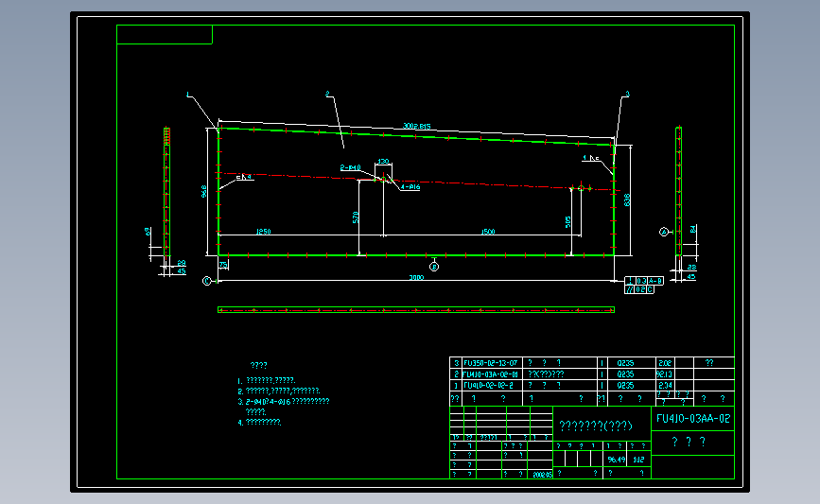Select Q235 material in FU4J0-03A-02-01 row
Screen dimensions: 820x504
(x=625, y=374)
